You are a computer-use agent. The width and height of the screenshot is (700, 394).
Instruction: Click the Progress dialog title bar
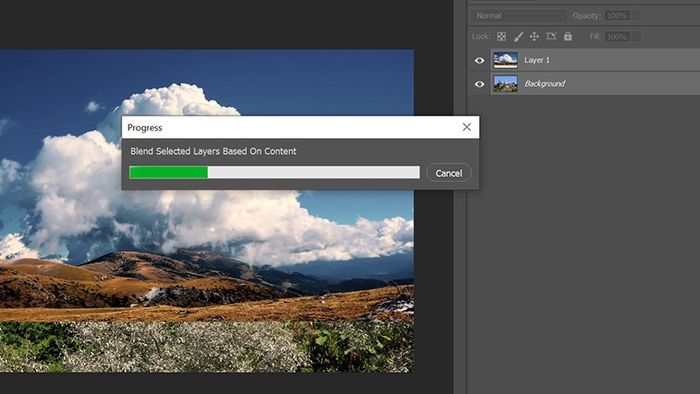[x=290, y=127]
